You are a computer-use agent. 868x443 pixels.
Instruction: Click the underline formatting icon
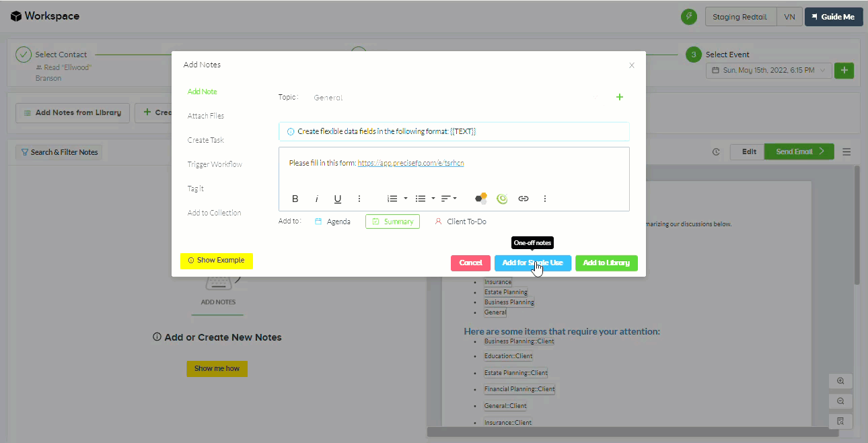[338, 199]
